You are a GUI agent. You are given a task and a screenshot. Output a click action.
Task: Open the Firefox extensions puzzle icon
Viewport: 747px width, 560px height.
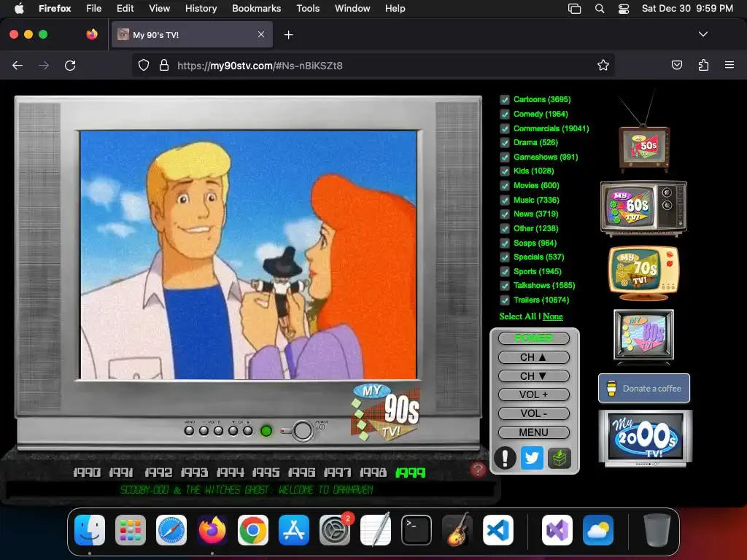coord(703,65)
